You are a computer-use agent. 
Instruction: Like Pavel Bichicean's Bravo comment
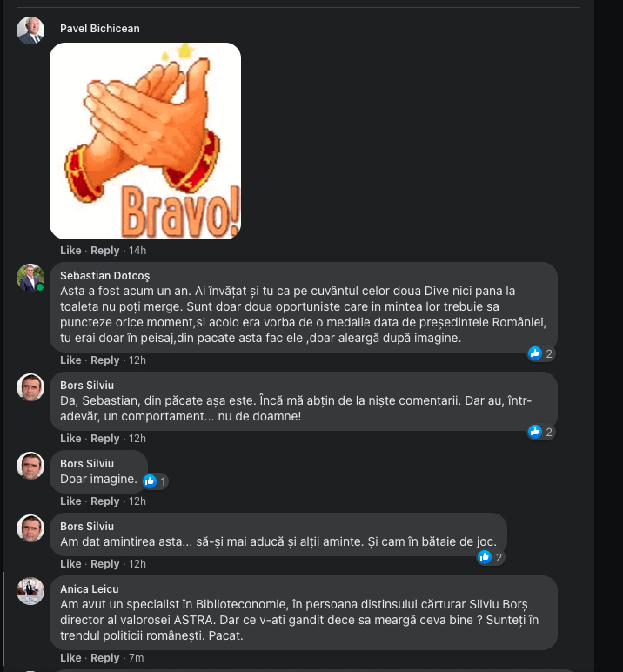click(x=70, y=251)
